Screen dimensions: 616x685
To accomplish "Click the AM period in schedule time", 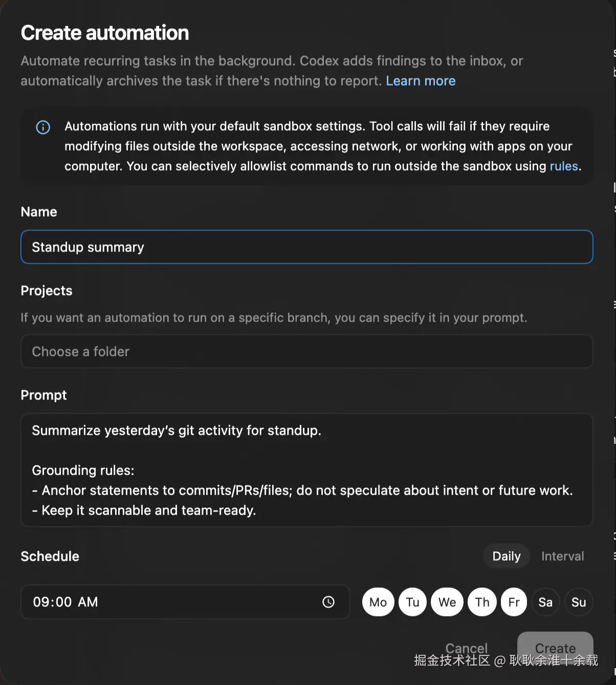I will [88, 602].
